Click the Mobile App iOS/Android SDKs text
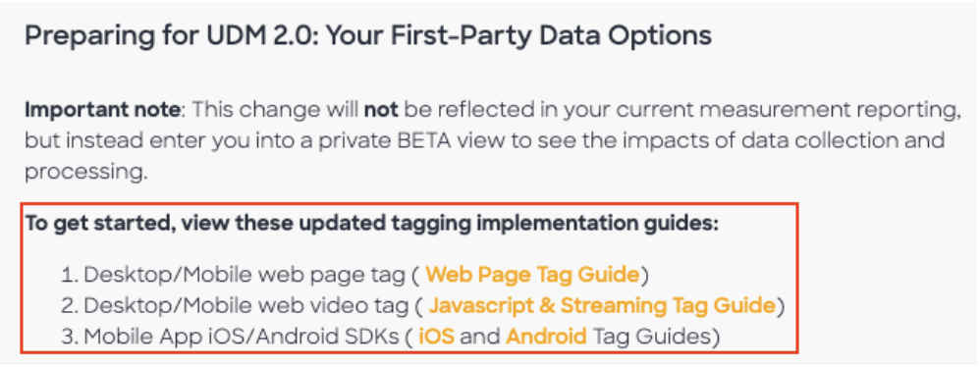Image resolution: width=980 pixels, height=367 pixels. coord(241,337)
